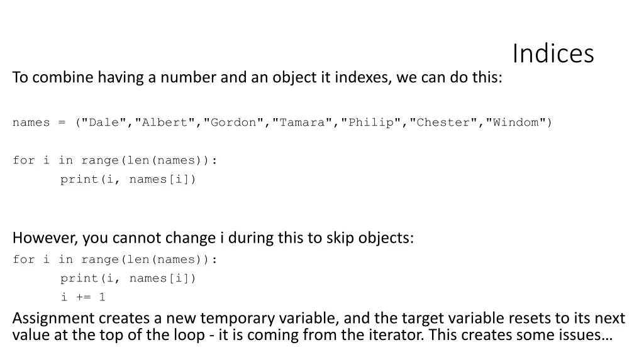Image resolution: width=644 pixels, height=362 pixels.
Task: Click the names tuple assignment line
Action: point(282,123)
